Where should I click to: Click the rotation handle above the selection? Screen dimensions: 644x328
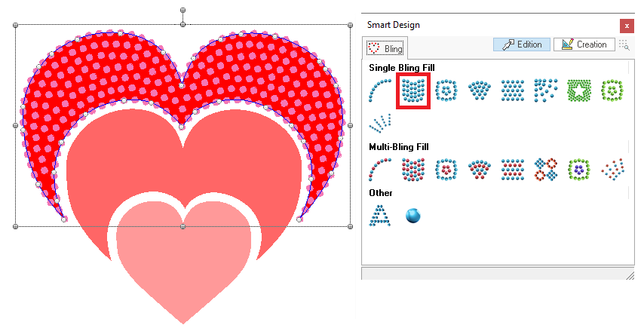pyautogui.click(x=183, y=11)
